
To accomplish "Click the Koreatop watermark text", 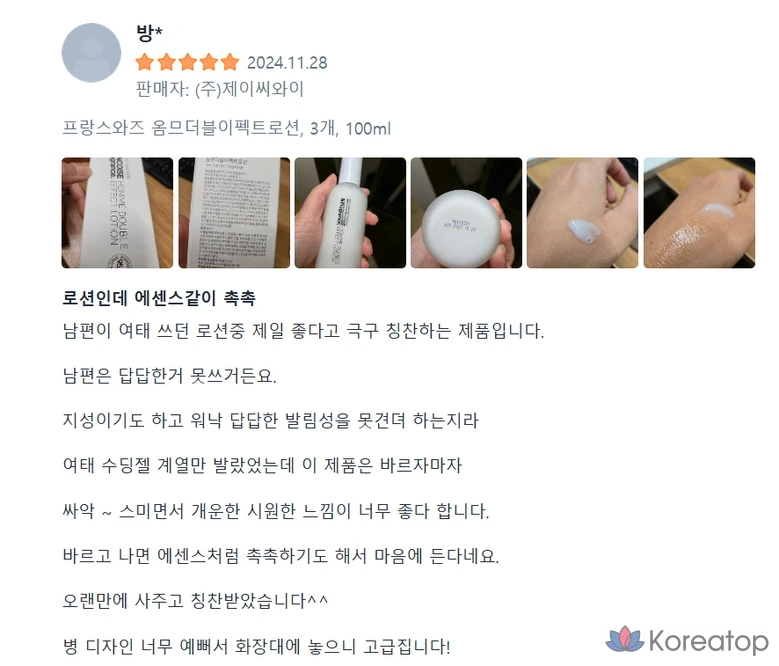I will pyautogui.click(x=708, y=641).
